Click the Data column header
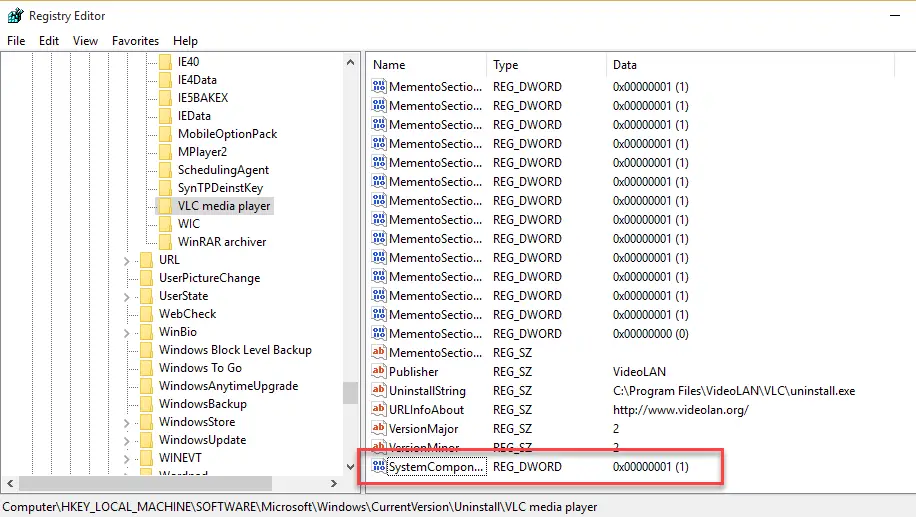Image resolution: width=916 pixels, height=517 pixels. [x=624, y=65]
